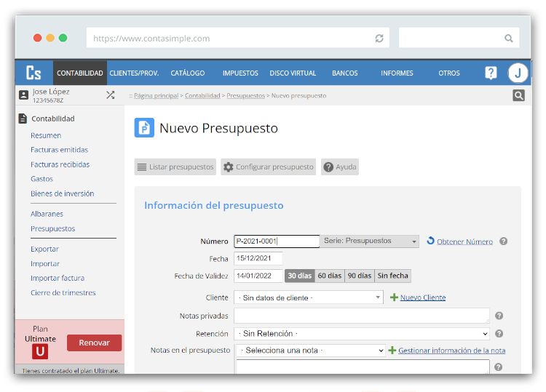Viewport: 546px width, 392px height.
Task: Select 90 días validity option
Action: 360,276
